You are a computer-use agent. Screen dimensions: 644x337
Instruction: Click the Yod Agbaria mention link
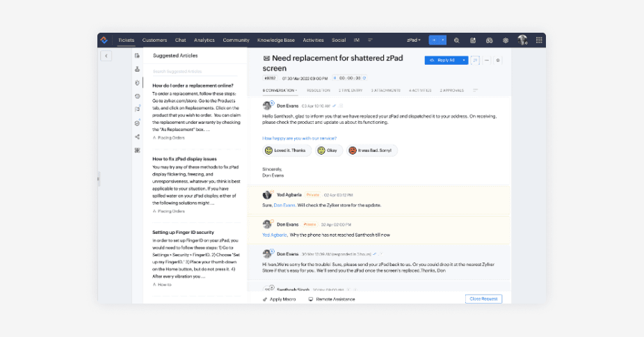click(x=274, y=235)
